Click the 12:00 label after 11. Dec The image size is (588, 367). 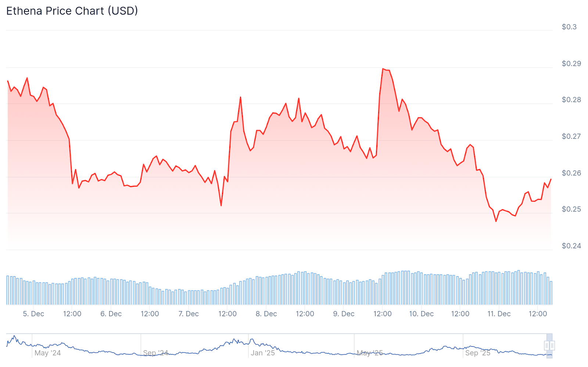click(538, 314)
